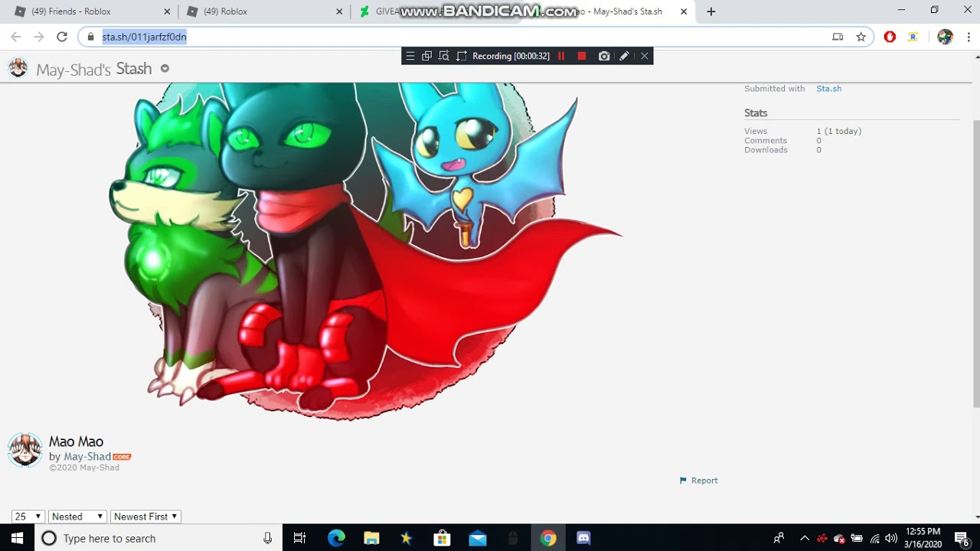This screenshot has width=980, height=551.
Task: Reload the sta.sh page
Action: (x=63, y=37)
